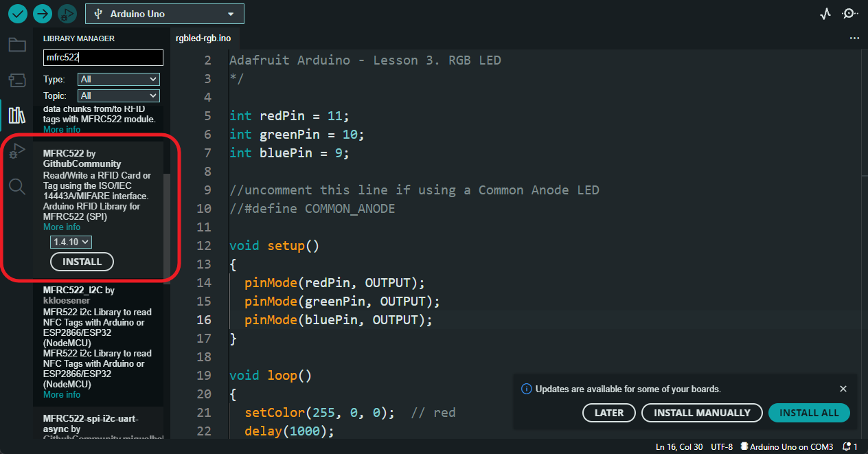This screenshot has width=868, height=454.
Task: Click INSTALL ALL in the notification
Action: [809, 413]
